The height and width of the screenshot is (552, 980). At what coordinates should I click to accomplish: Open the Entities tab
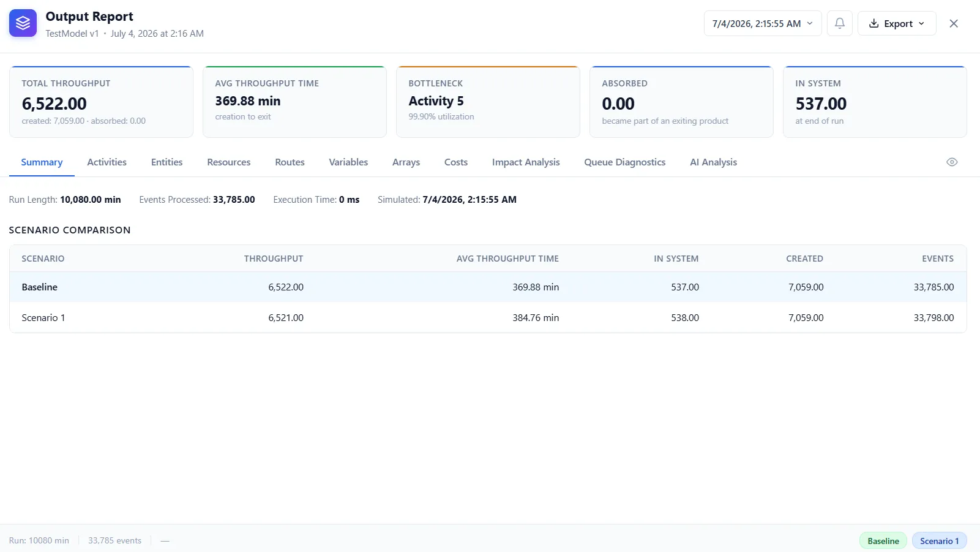tap(167, 162)
